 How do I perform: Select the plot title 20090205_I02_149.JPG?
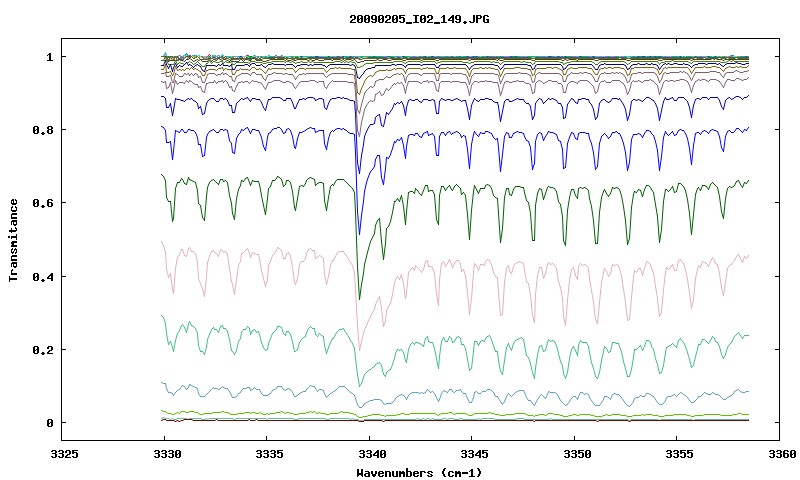419,19
